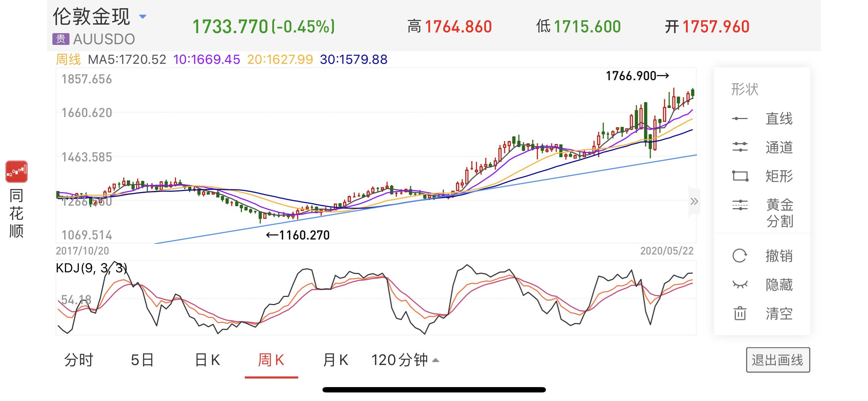868x401 pixels.
Task: Click the price 1733.770(-0.45%)
Action: (264, 27)
